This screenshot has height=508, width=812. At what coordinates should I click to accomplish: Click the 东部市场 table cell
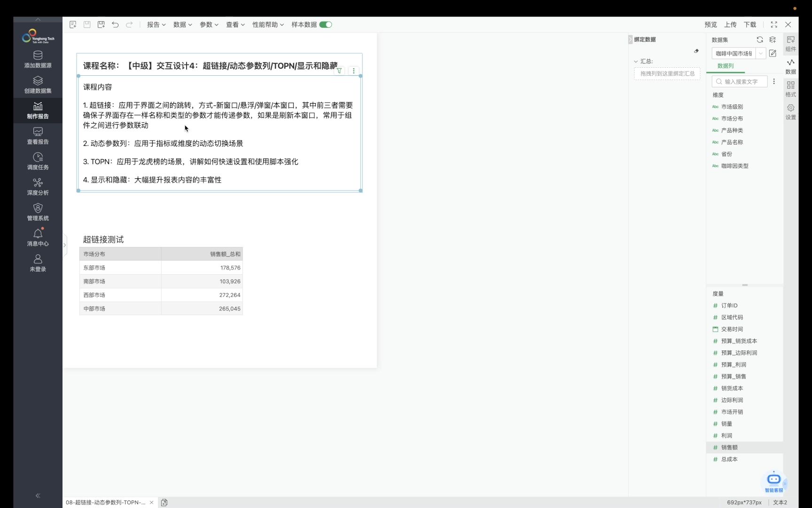tap(120, 268)
